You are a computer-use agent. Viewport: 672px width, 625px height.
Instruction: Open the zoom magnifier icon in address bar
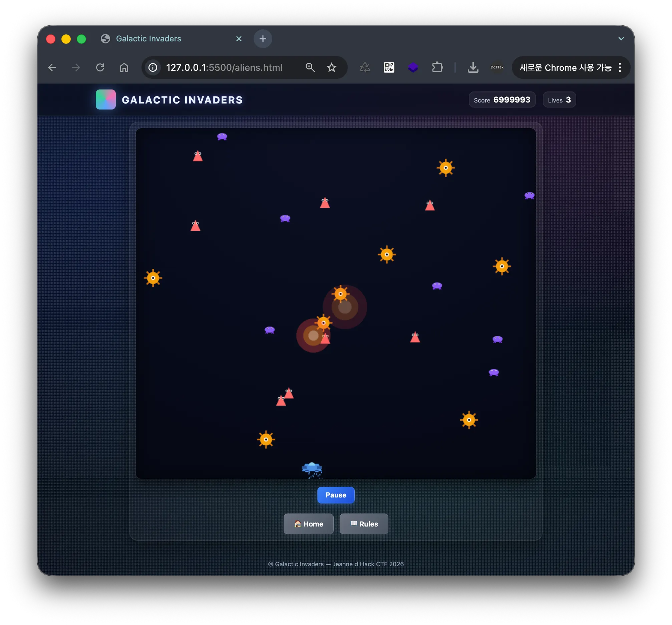point(310,68)
